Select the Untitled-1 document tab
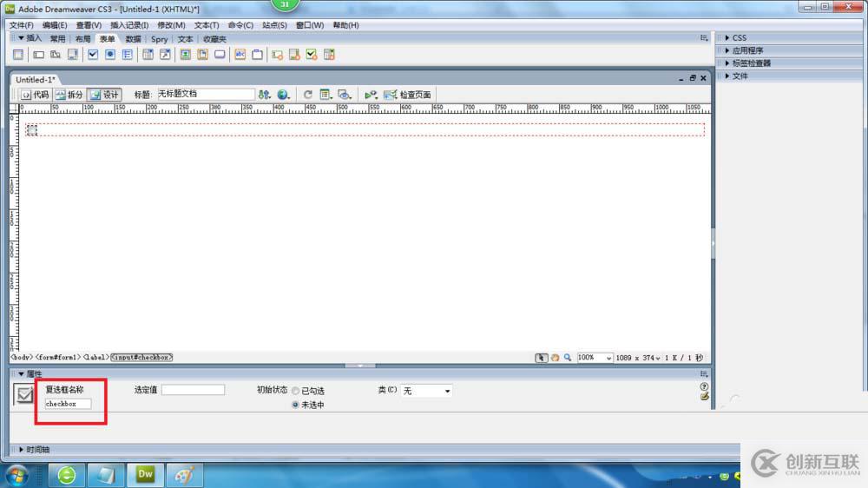 tap(35, 79)
